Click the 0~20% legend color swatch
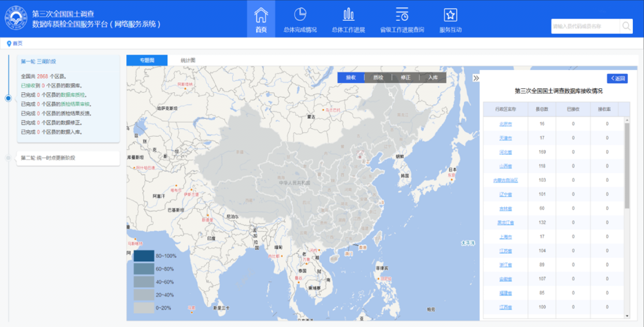644x327 pixels. click(x=144, y=308)
